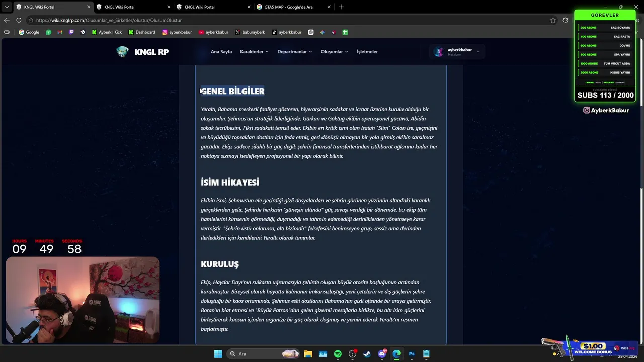Viewport: 644px width, 362px height.
Task: Click the KNGL RP shield logo
Action: (122, 52)
